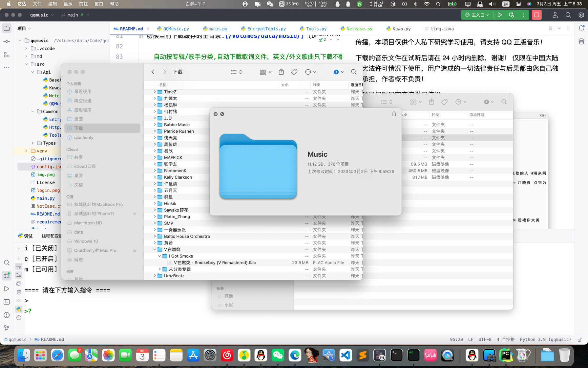Screen dimensions: 588x368
Task: Open WeChat from the Dock
Action: [x=278, y=355]
